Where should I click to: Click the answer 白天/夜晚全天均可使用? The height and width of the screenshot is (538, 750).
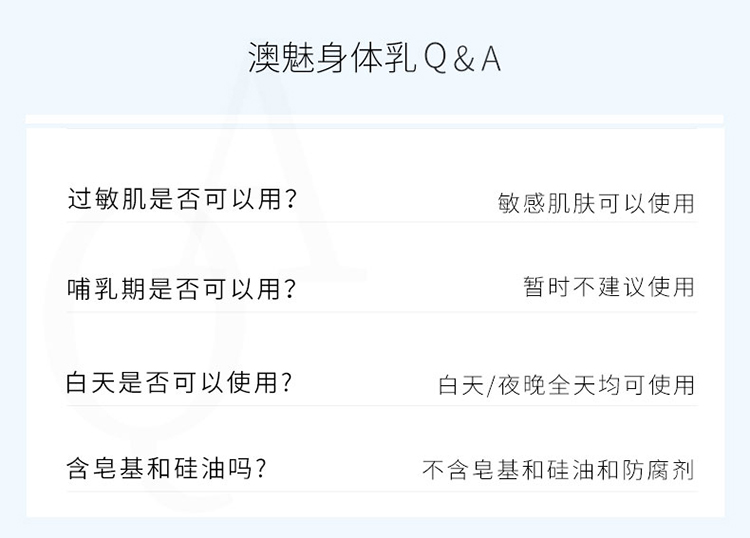[x=566, y=385]
